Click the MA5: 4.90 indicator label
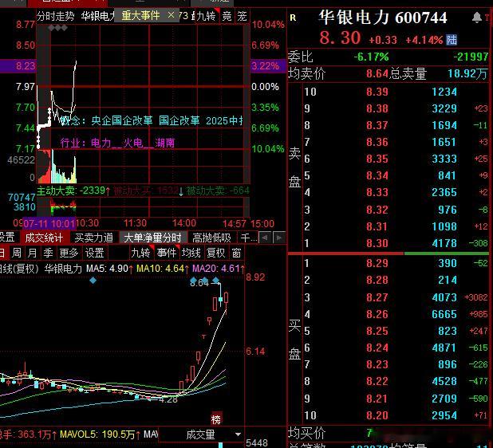 tap(109, 269)
